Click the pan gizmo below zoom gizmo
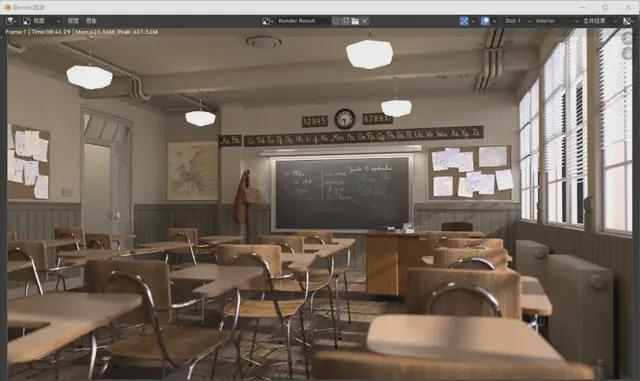 click(x=627, y=53)
